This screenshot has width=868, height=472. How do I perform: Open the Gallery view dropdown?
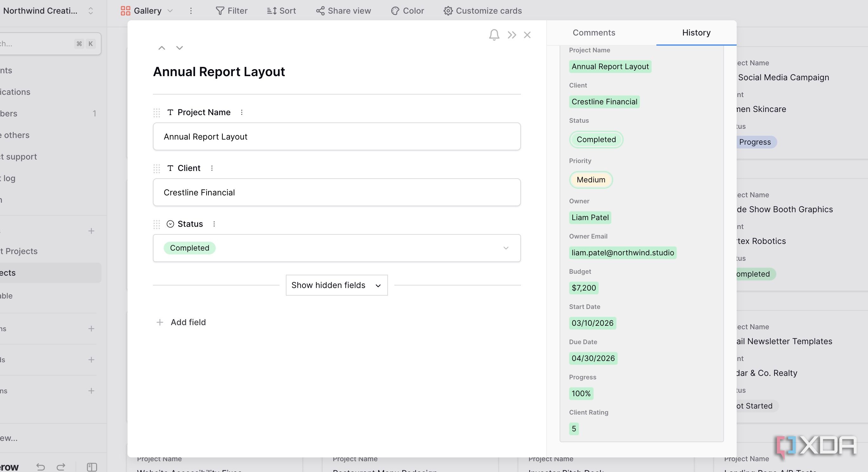coord(147,11)
